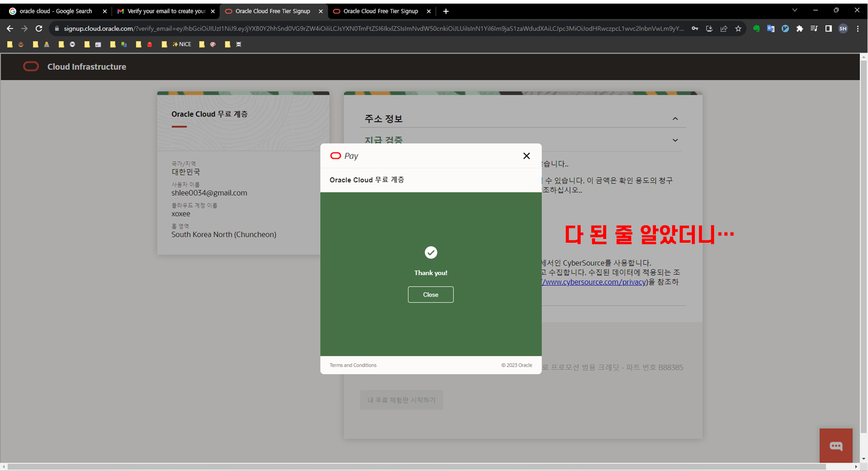Click the country value 대한민국
The width and height of the screenshot is (868, 471).
point(186,172)
